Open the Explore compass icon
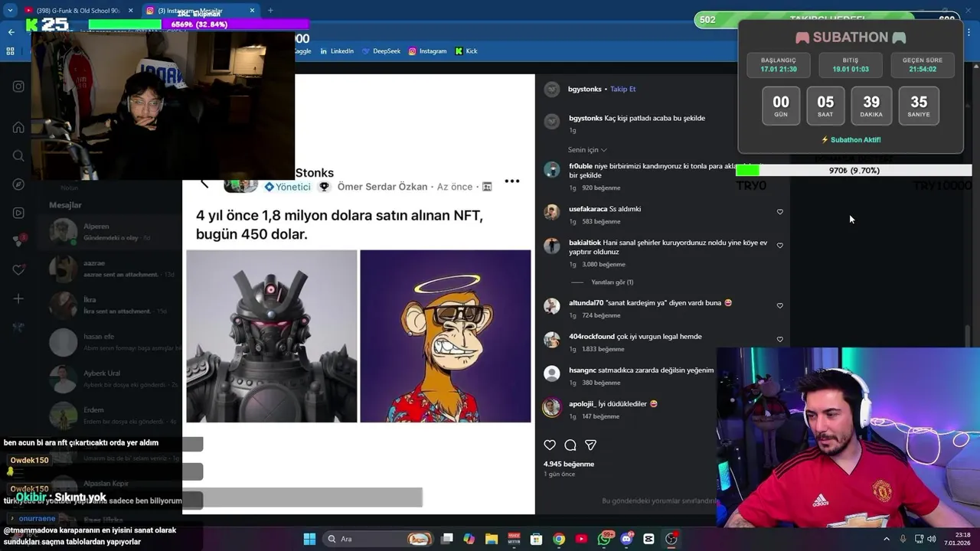This screenshot has height=551, width=980. [18, 184]
